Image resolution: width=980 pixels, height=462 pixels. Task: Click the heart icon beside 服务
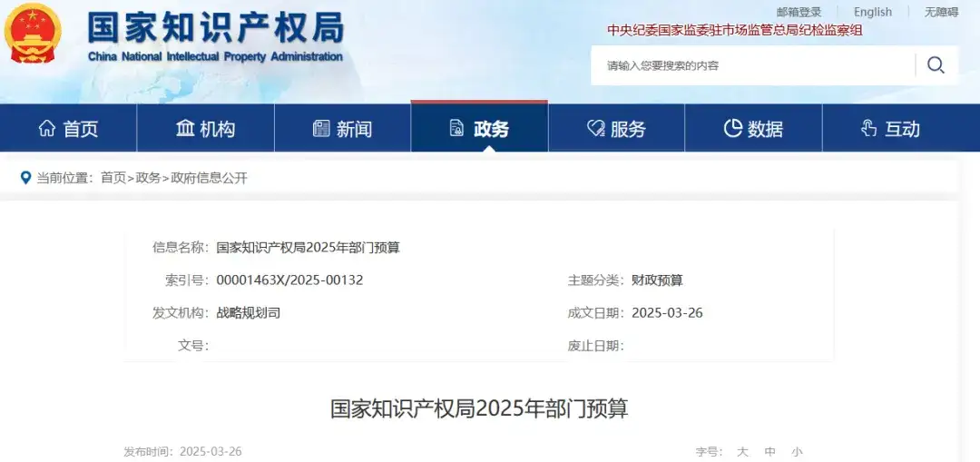pyautogui.click(x=595, y=129)
